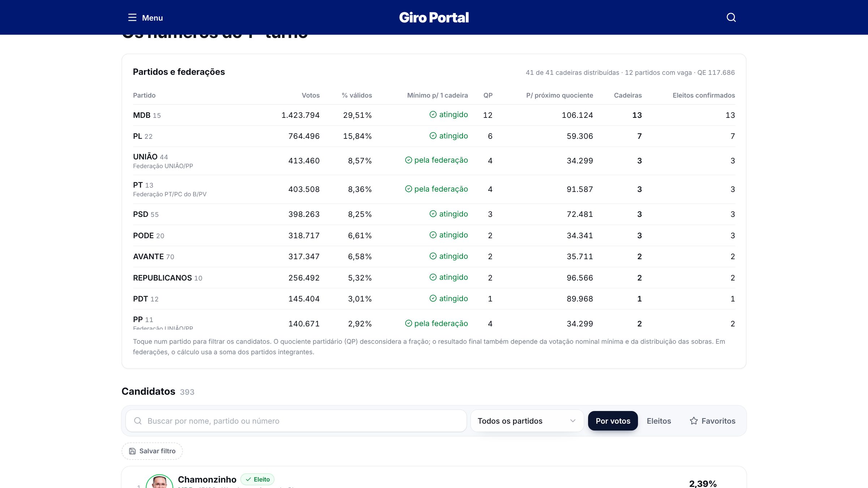This screenshot has height=488, width=868.
Task: Select the Por votos tab
Action: [613, 421]
